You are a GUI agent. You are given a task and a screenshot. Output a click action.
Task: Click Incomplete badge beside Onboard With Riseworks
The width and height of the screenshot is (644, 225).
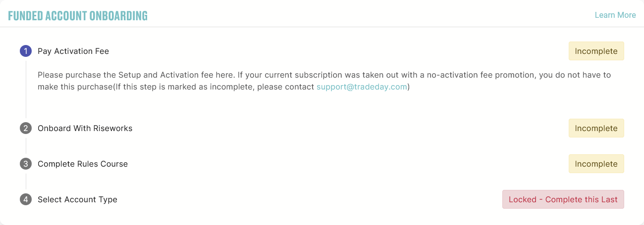(x=596, y=128)
